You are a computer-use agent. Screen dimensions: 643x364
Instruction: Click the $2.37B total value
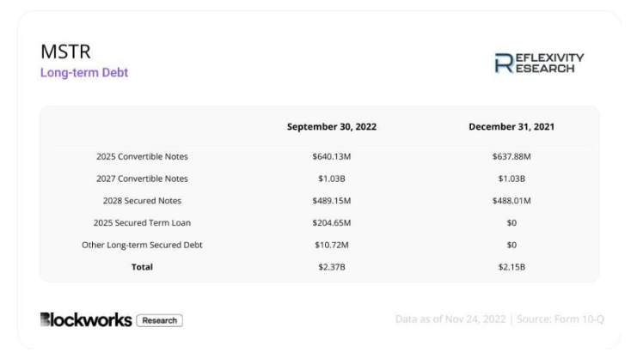pyautogui.click(x=332, y=267)
